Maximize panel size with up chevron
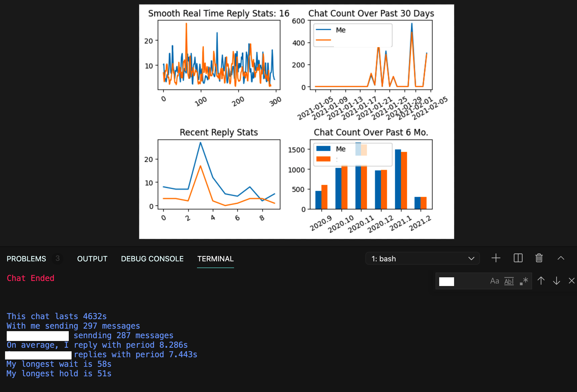This screenshot has height=392, width=577. tap(561, 258)
